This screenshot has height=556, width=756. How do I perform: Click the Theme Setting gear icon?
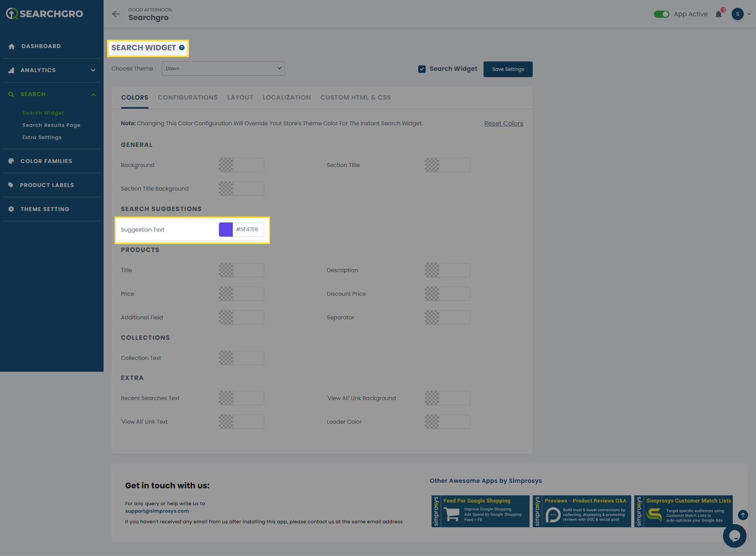(11, 209)
